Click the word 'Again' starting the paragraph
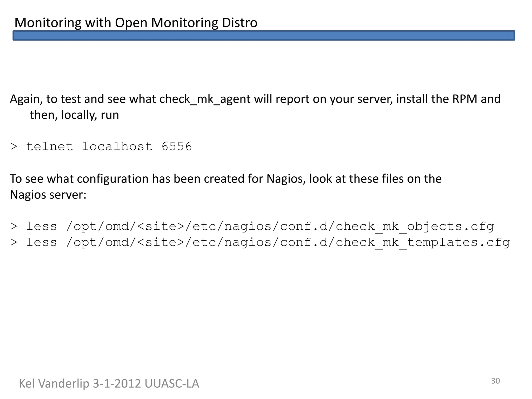532x399 pixels. 26,99
